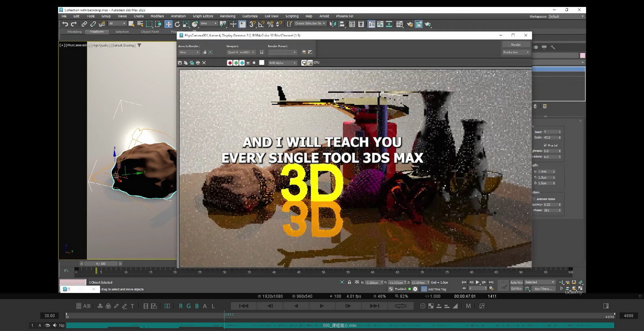Viewport: 644px width, 331px height.
Task: Click the Go to Start button in 3ds Max
Action: click(x=464, y=282)
